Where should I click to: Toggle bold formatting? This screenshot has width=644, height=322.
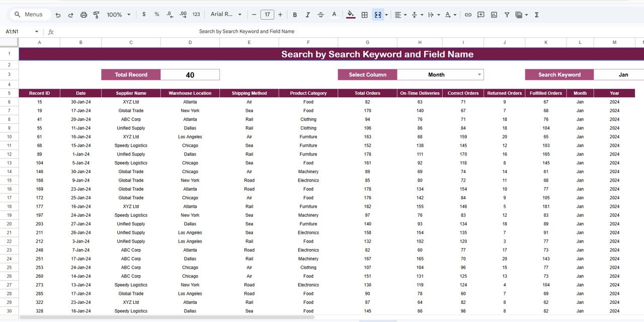(x=295, y=15)
